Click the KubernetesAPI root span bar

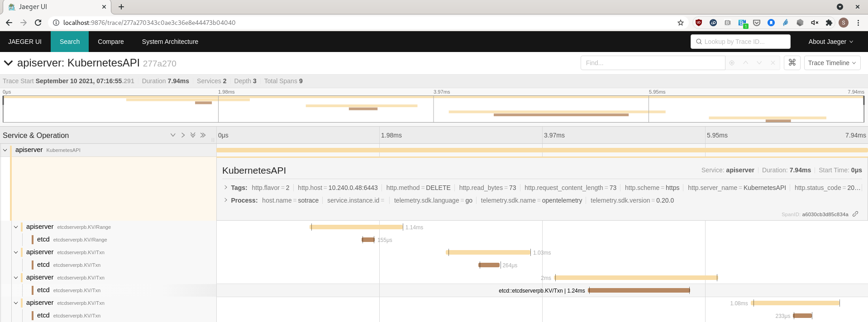(x=542, y=150)
